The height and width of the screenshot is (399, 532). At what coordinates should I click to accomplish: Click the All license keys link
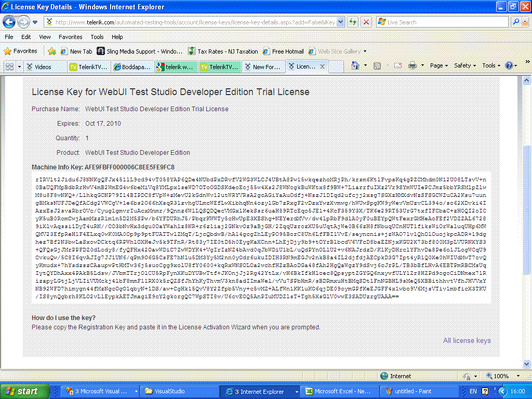[467, 340]
